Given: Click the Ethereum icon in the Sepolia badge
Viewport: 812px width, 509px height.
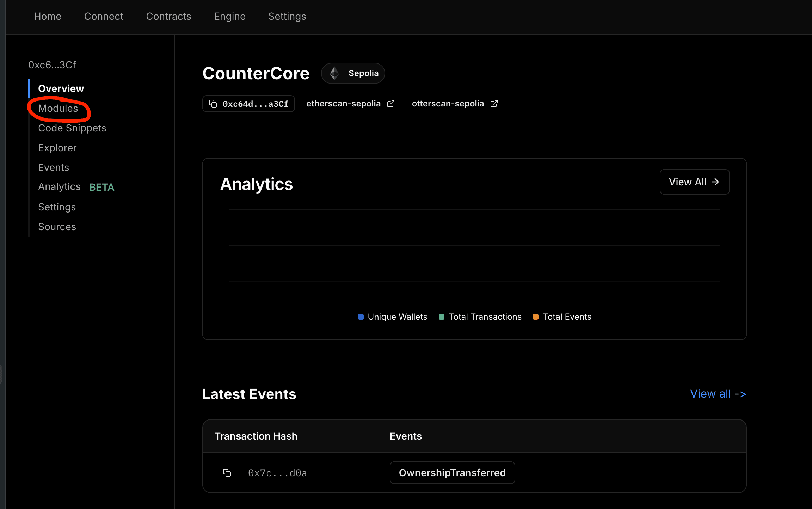Looking at the screenshot, I should (x=334, y=73).
